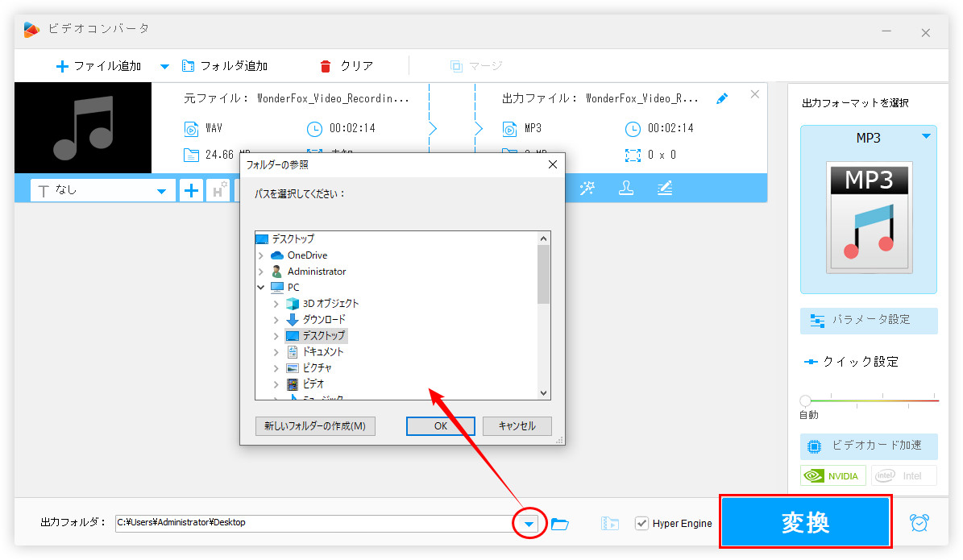
Task: Expand the 3D オブジェクト node
Action: pos(276,303)
